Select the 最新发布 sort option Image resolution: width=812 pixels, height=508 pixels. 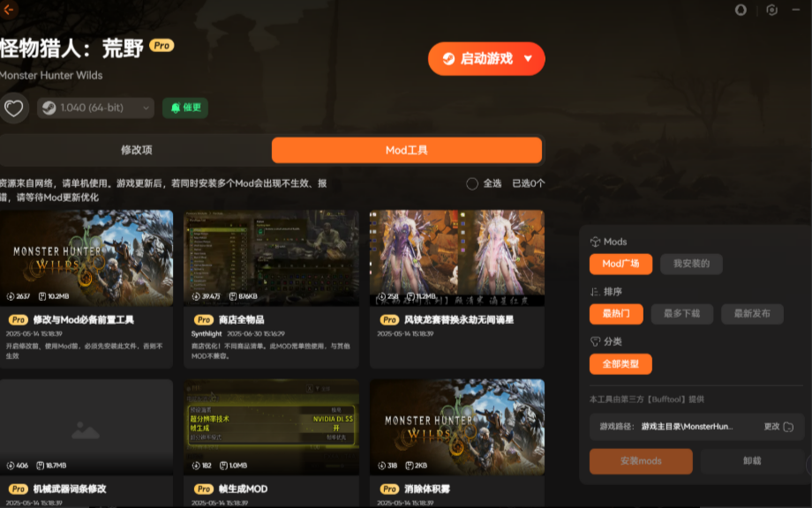(x=752, y=313)
